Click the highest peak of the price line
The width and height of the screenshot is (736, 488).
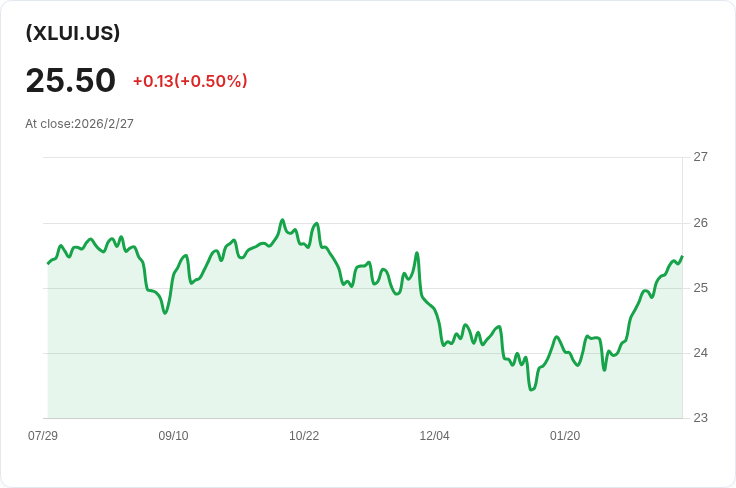[x=282, y=220]
